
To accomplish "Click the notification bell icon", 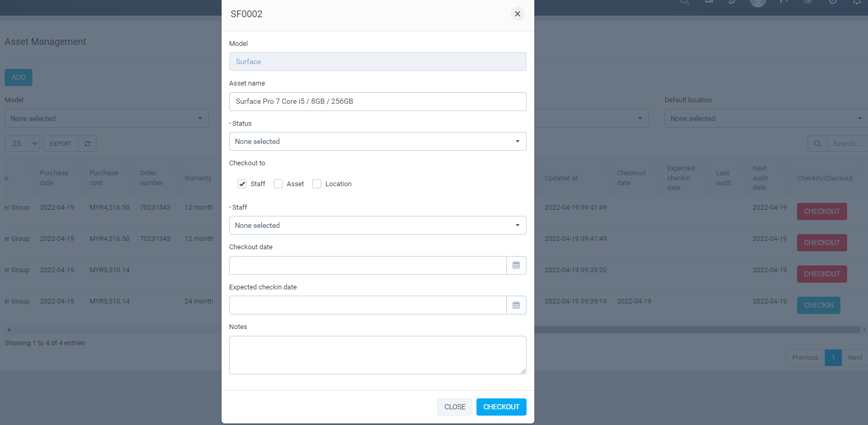I will coord(857,2).
